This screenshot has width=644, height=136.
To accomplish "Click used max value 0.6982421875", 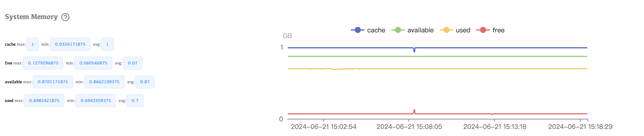I will click(x=44, y=101).
